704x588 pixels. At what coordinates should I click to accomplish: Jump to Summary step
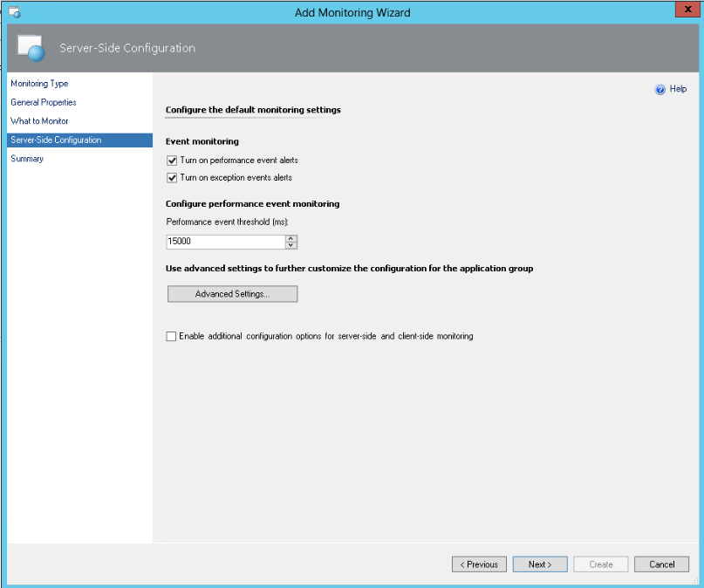(27, 159)
